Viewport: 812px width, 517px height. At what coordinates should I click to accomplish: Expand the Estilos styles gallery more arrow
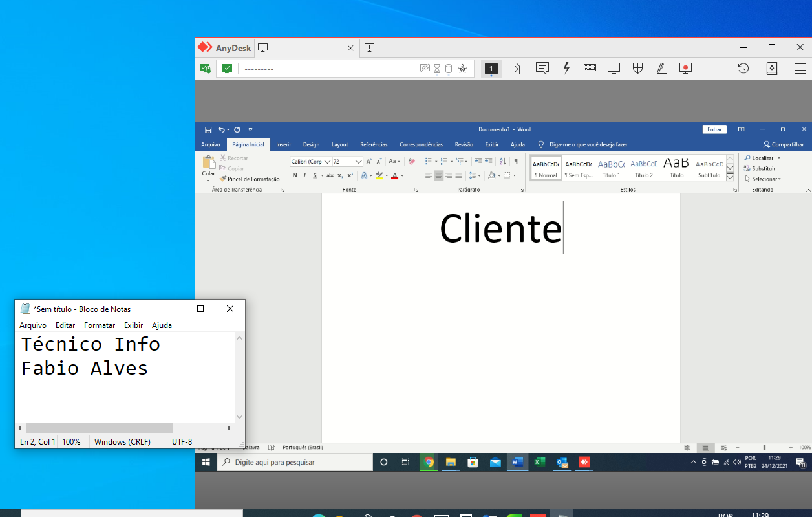(x=730, y=177)
